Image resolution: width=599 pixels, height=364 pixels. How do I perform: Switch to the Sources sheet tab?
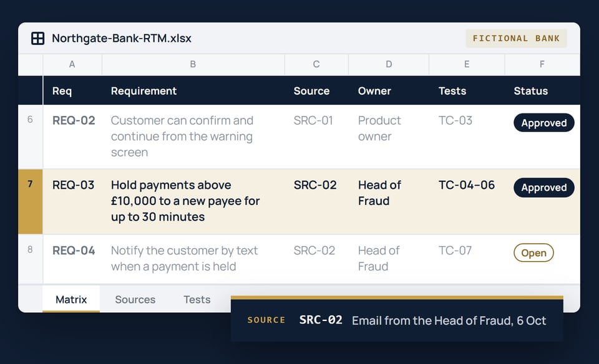click(135, 300)
